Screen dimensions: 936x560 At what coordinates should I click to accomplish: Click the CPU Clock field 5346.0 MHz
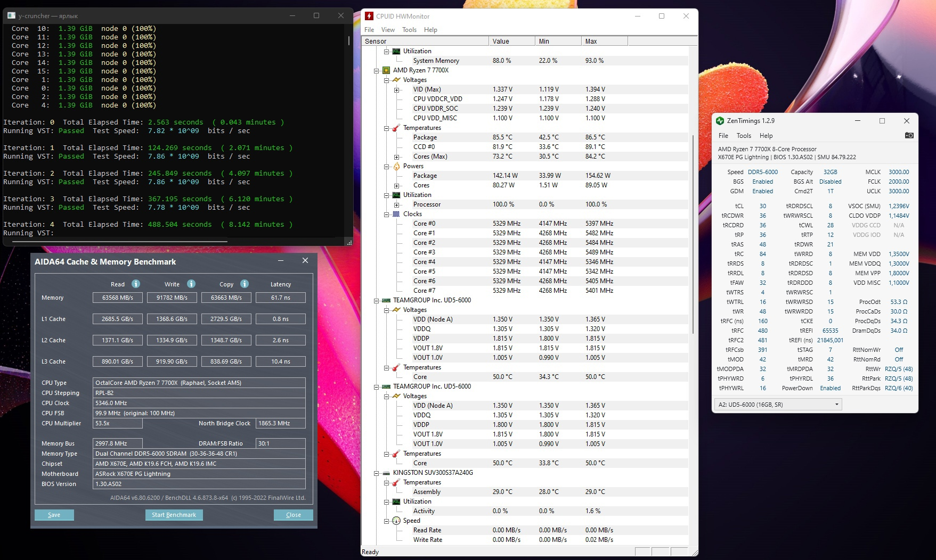tap(199, 403)
